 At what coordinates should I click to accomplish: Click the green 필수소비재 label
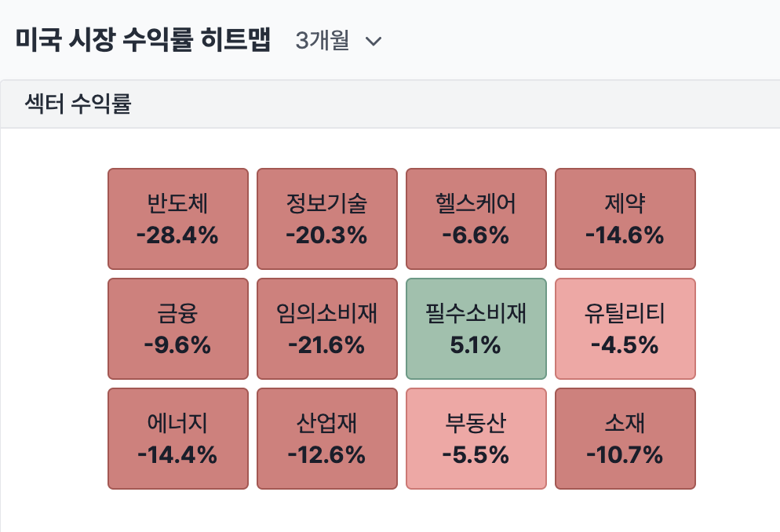click(x=476, y=315)
